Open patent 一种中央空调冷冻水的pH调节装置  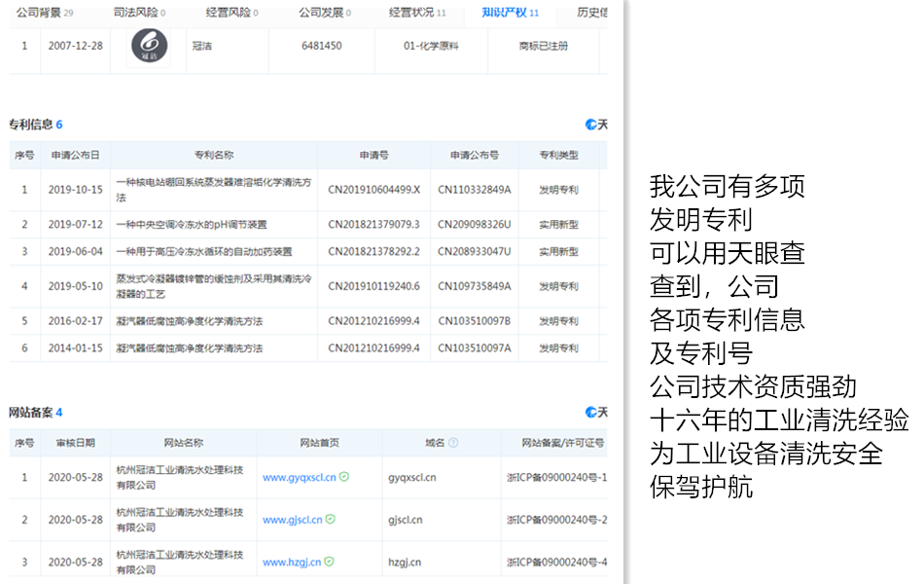pyautogui.click(x=191, y=225)
